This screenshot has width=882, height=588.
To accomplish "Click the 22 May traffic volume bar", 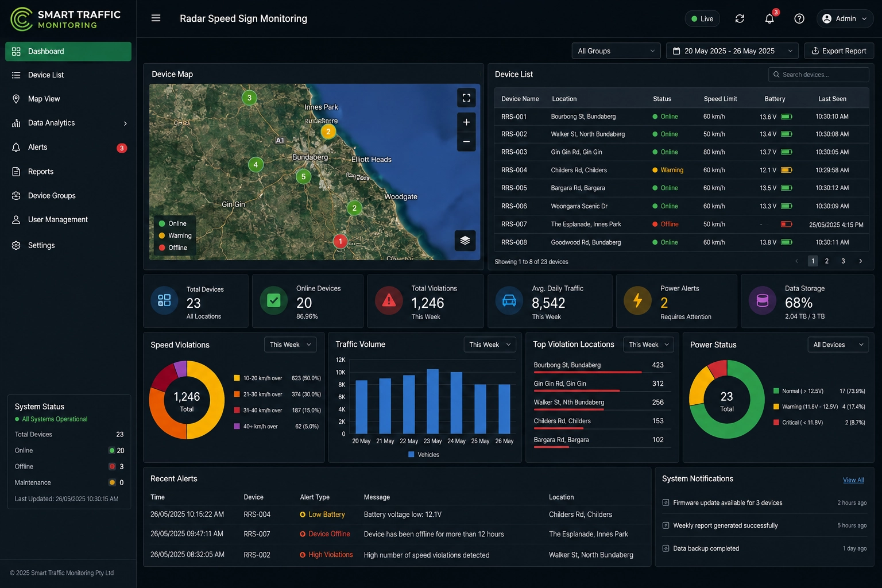I will (409, 404).
